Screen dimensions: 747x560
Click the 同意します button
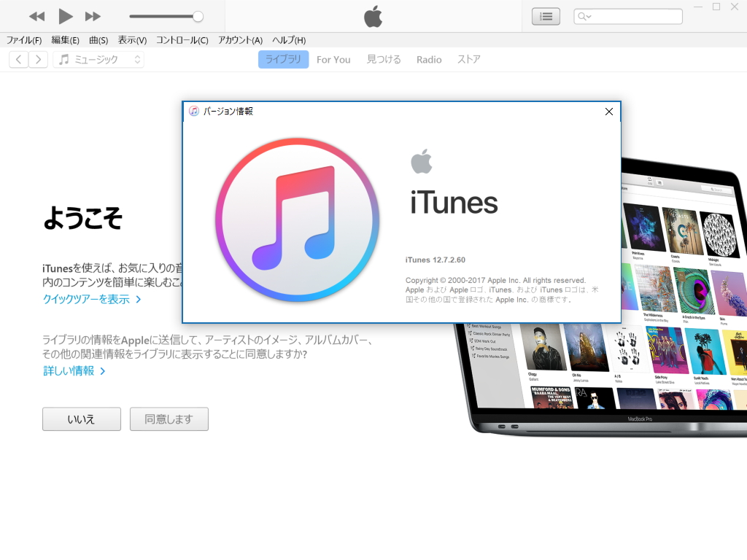[169, 419]
